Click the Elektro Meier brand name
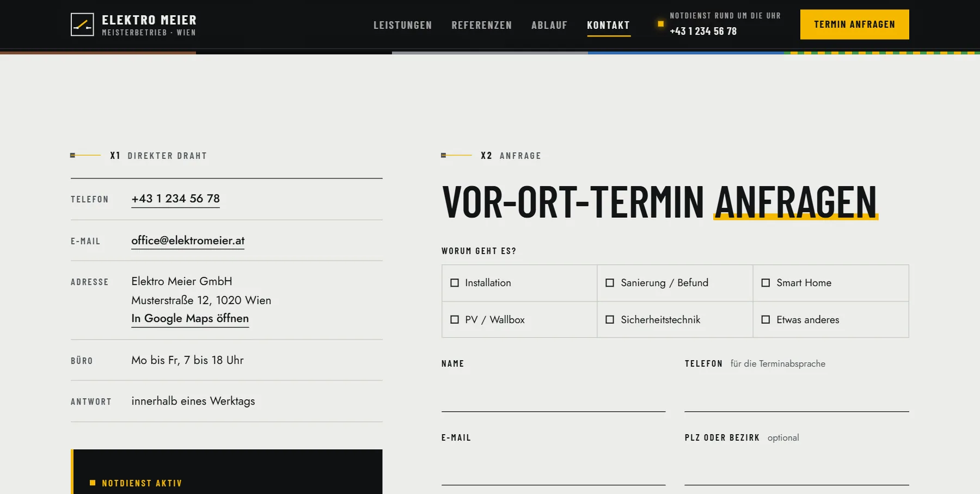Screen dimensions: 980x494 click(149, 20)
